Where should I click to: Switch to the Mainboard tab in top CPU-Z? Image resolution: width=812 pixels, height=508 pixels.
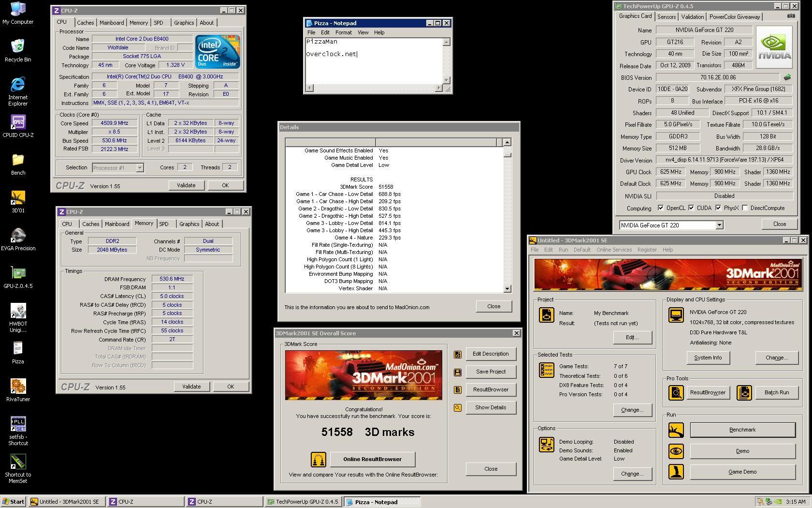[x=111, y=23]
